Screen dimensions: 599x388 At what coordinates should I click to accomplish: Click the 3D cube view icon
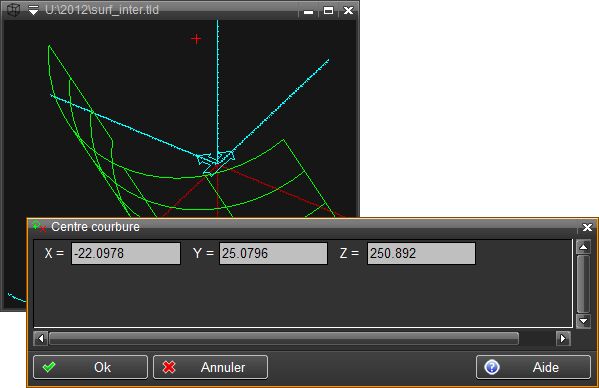[x=13, y=10]
